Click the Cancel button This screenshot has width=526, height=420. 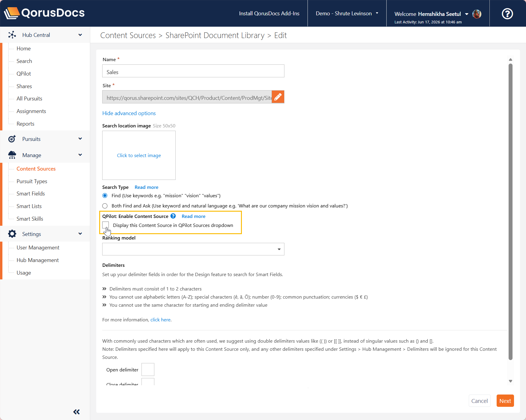pyautogui.click(x=479, y=401)
